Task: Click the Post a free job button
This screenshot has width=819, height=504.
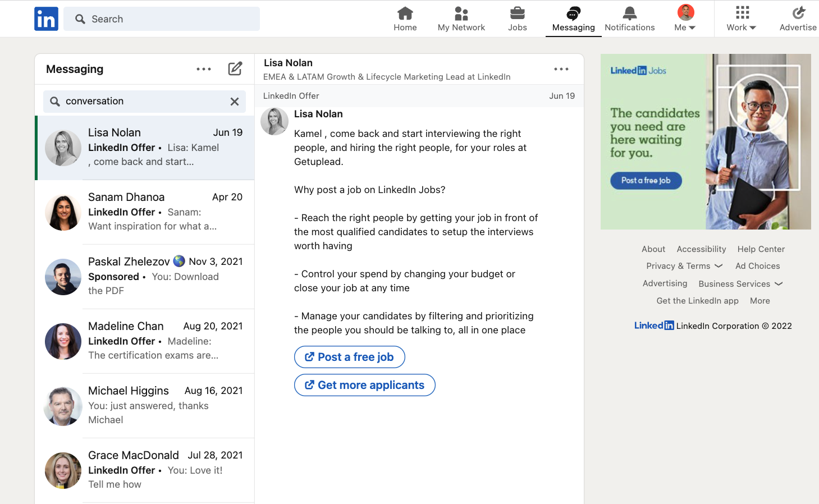Action: [x=349, y=357]
